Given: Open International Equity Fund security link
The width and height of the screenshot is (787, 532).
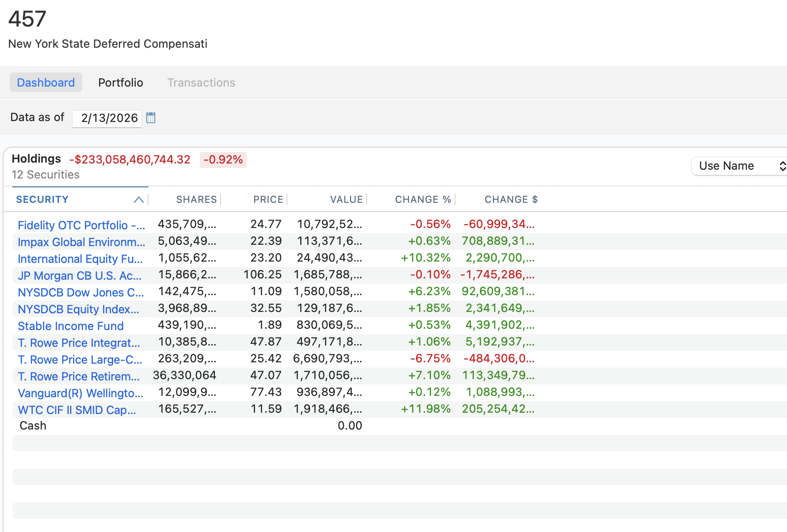Looking at the screenshot, I should (x=80, y=259).
